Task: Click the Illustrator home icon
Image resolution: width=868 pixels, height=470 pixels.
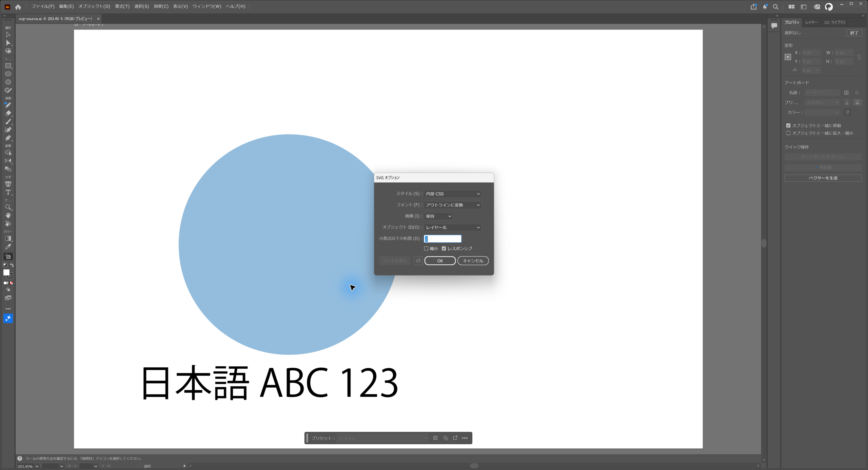Action: (18, 6)
